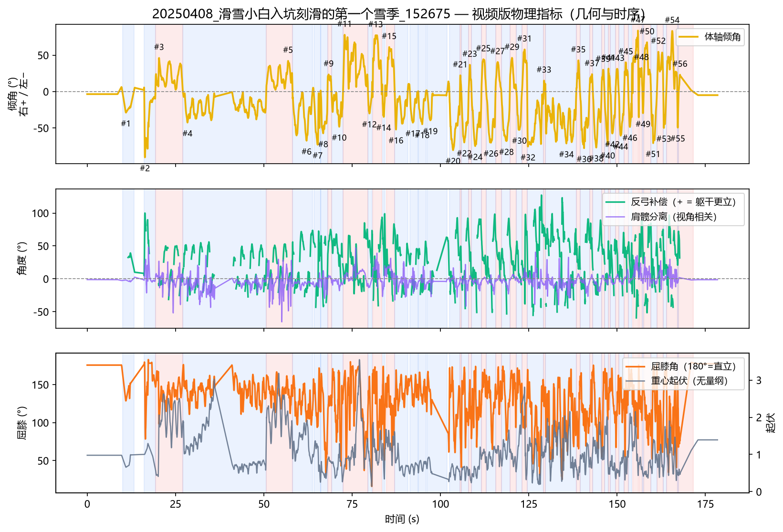783x532 pixels.
Task: Click the 倾角 (°) 右+ / 左− axis label
Action: pyautogui.click(x=19, y=94)
